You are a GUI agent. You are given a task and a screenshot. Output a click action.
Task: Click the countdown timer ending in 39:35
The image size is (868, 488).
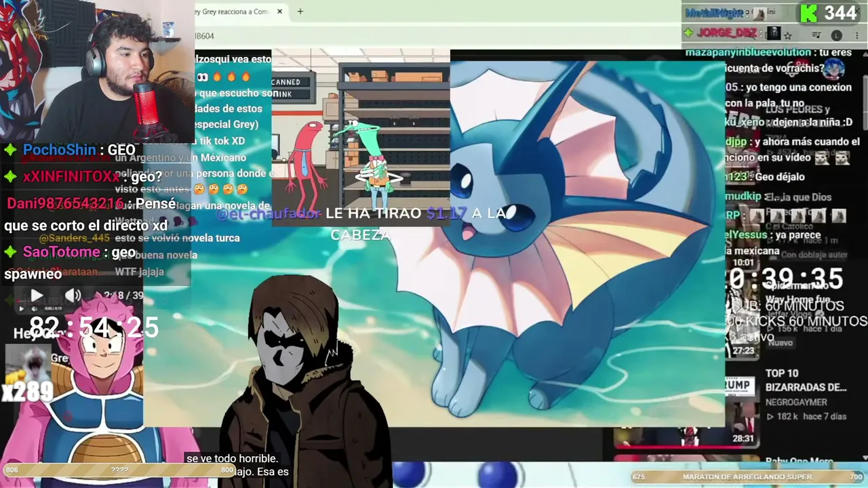tap(785, 279)
